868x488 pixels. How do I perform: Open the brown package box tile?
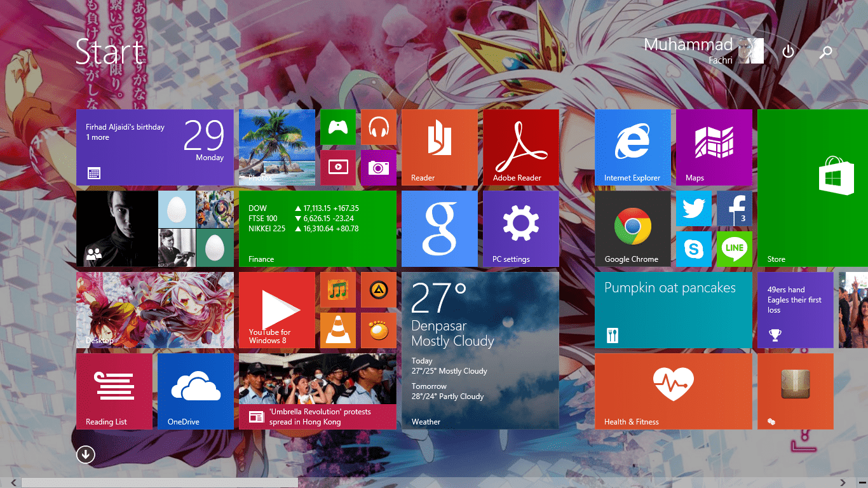click(x=795, y=391)
